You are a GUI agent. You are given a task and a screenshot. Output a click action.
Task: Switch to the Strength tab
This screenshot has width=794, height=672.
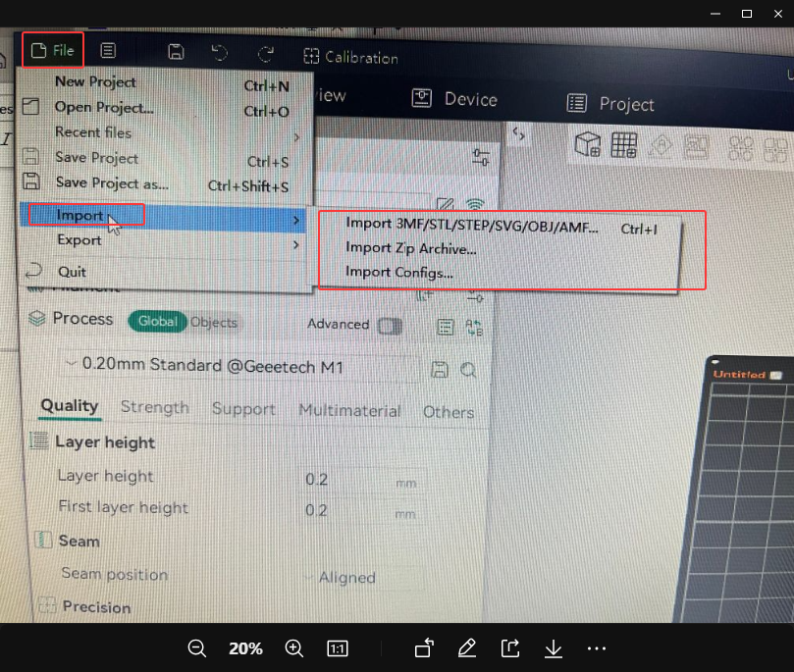[154, 407]
